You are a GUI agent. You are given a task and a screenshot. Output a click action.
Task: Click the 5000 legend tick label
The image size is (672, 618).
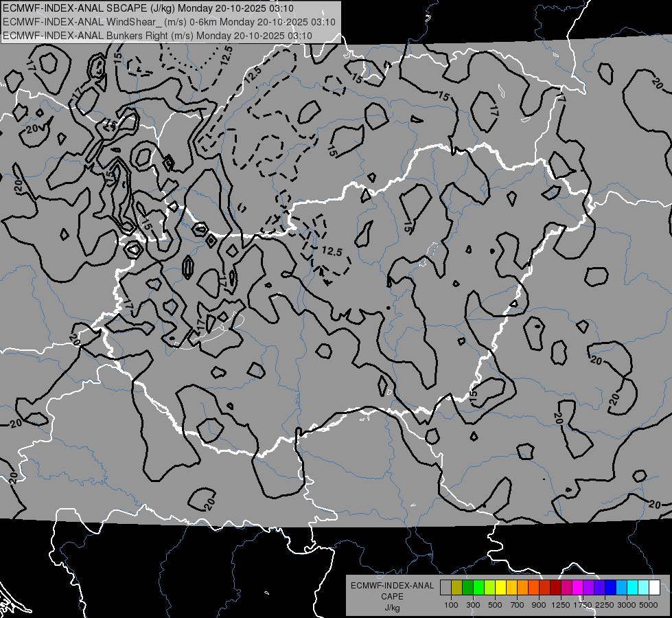[649, 605]
